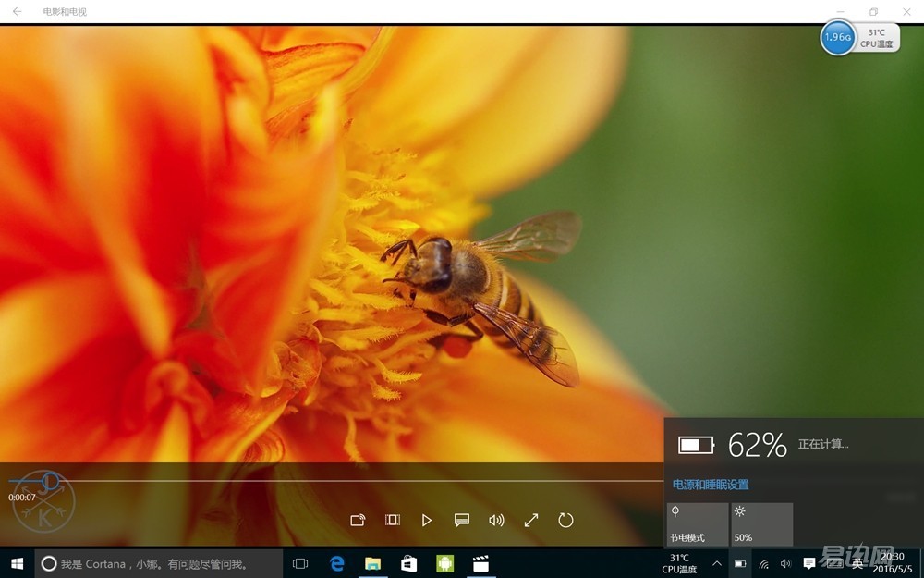The width and height of the screenshot is (924, 578).
Task: Click the 电影和电视 window title
Action: (65, 12)
